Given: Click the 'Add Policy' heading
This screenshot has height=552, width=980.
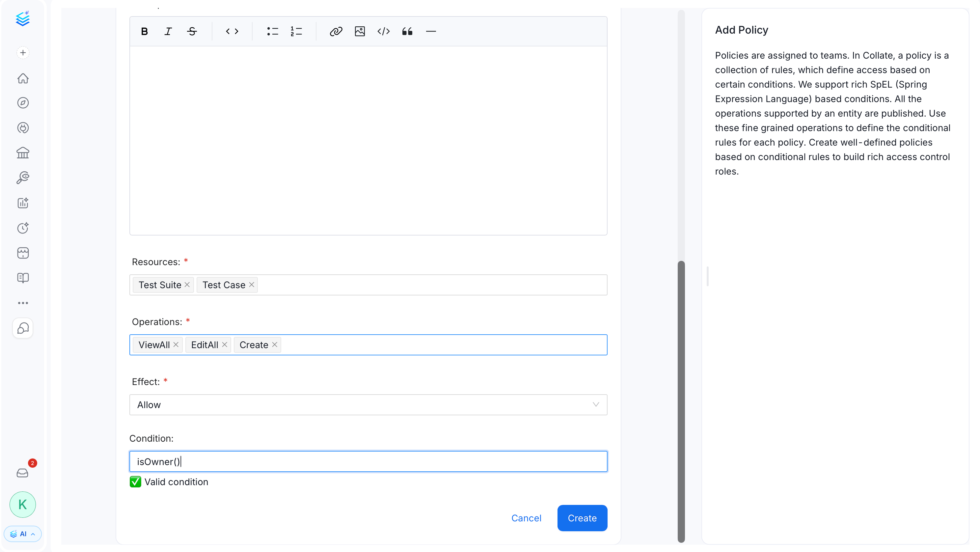Looking at the screenshot, I should coord(742,30).
